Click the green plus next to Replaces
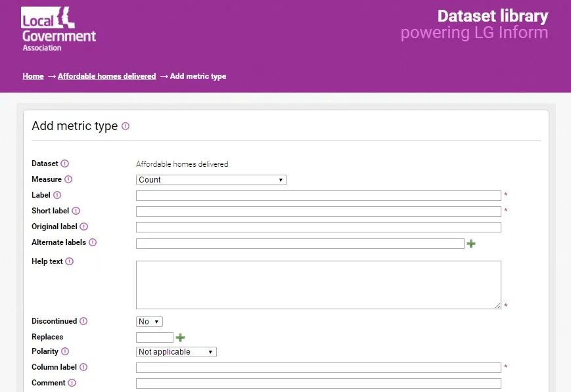 tap(180, 338)
